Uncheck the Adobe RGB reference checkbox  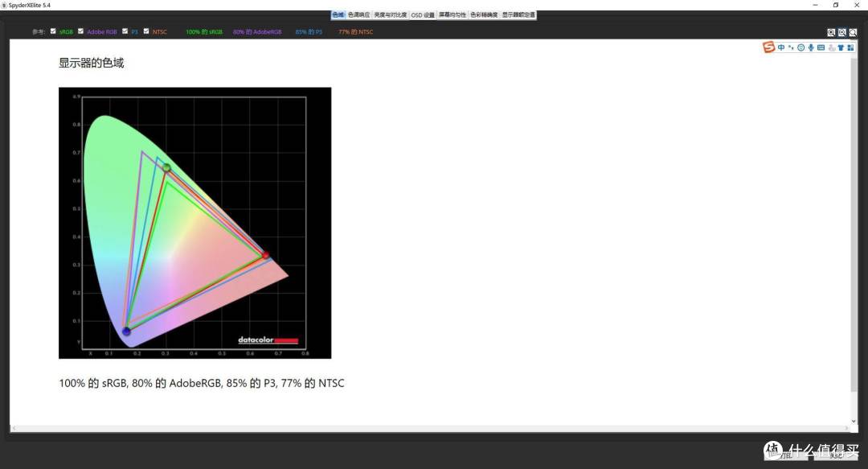coord(81,31)
